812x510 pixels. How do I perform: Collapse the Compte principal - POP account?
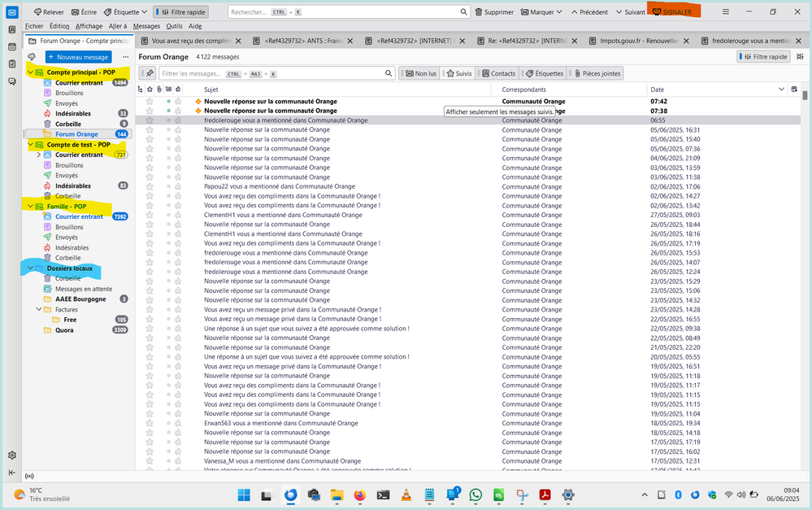(30, 72)
